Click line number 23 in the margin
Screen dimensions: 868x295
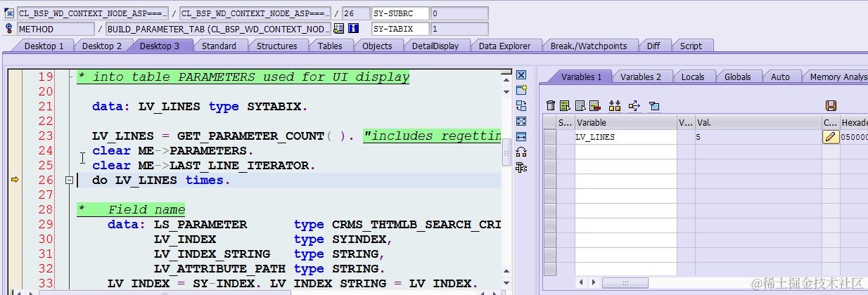(45, 136)
